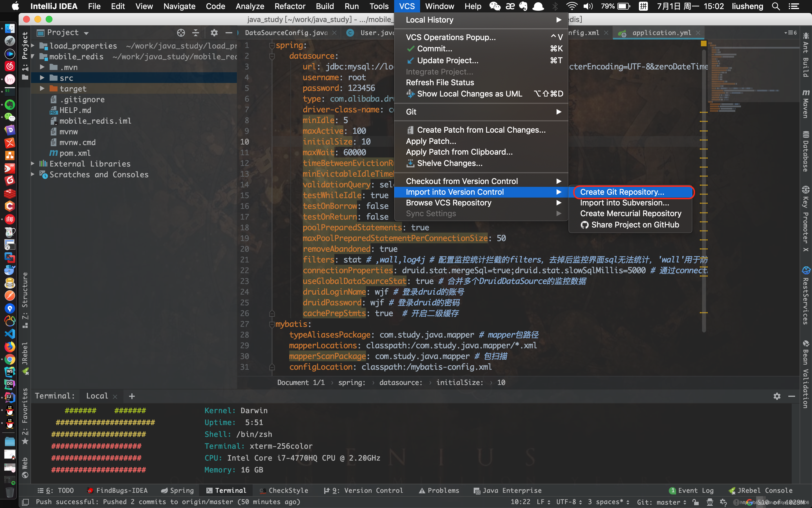
Task: Open the Web tool window
Action: [25, 468]
